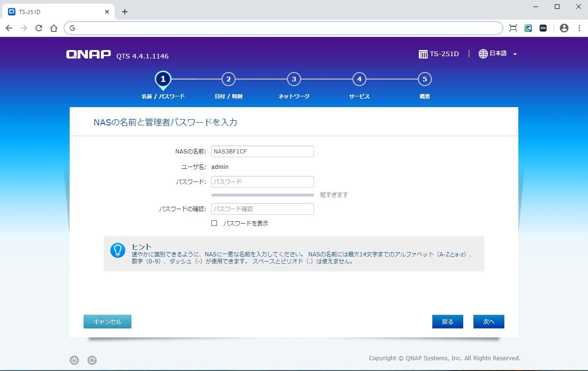
Task: Open the Chrome profile avatar icon
Action: [x=564, y=28]
